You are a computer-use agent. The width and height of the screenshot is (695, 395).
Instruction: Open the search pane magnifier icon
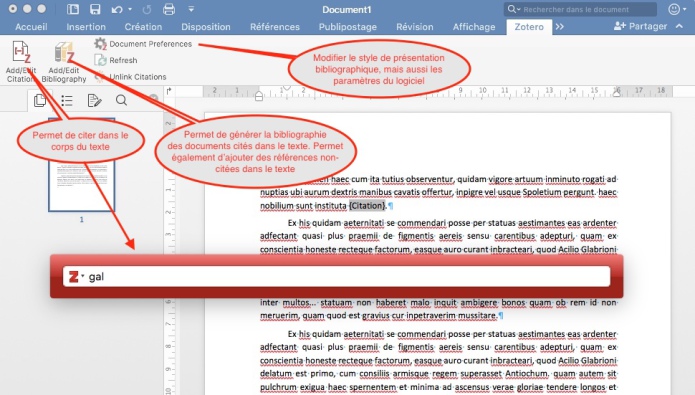point(121,100)
